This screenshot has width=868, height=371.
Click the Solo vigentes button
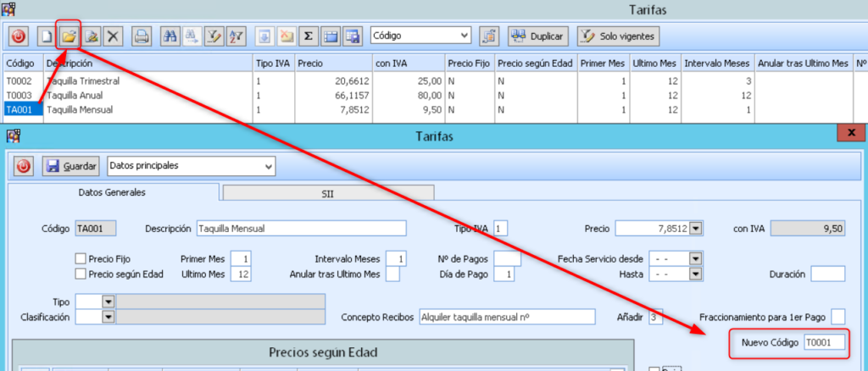(x=618, y=36)
